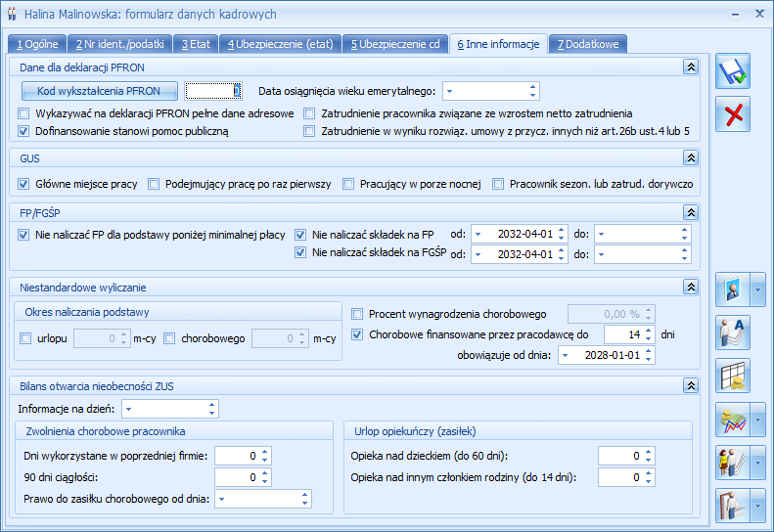Open the family members icon button
The width and height of the screenshot is (774, 532).
coord(733,463)
